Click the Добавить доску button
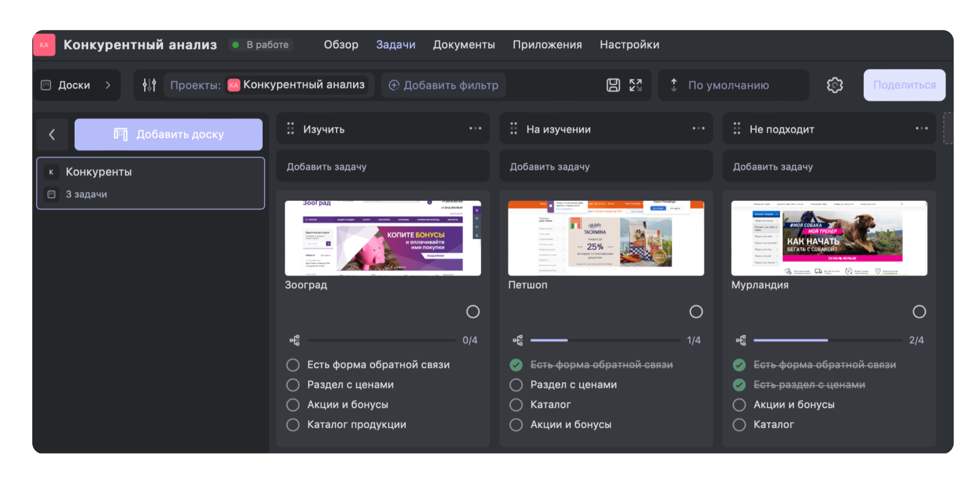Viewport: 980px width, 487px height. pos(169,135)
